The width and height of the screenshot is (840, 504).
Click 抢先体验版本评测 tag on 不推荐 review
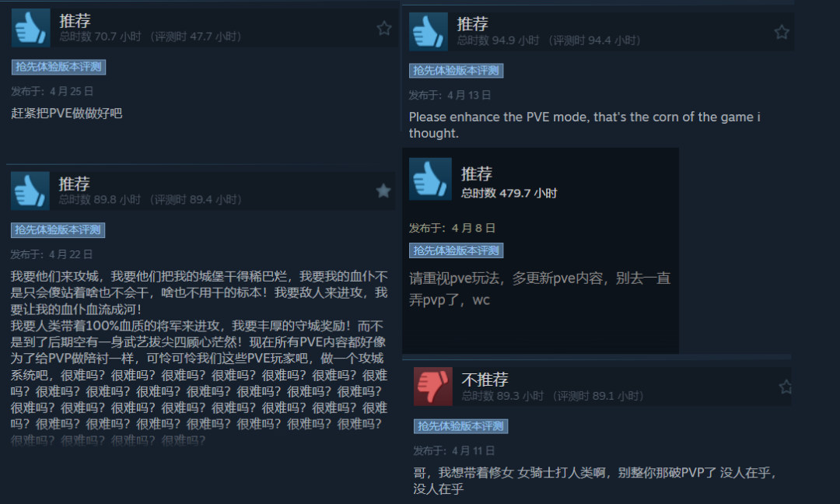[460, 426]
